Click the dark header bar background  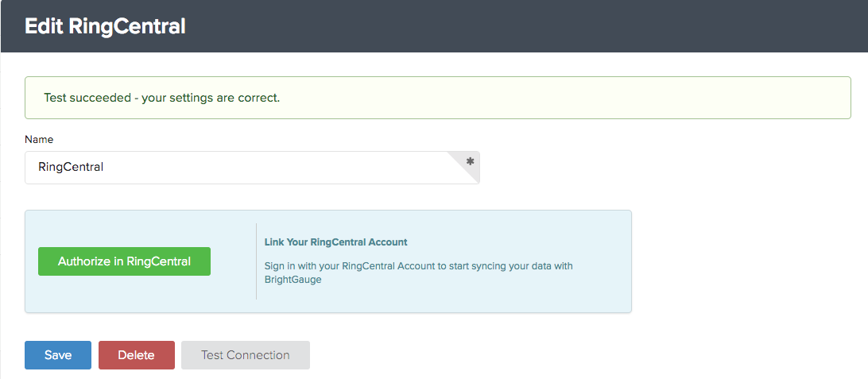tap(526, 26)
